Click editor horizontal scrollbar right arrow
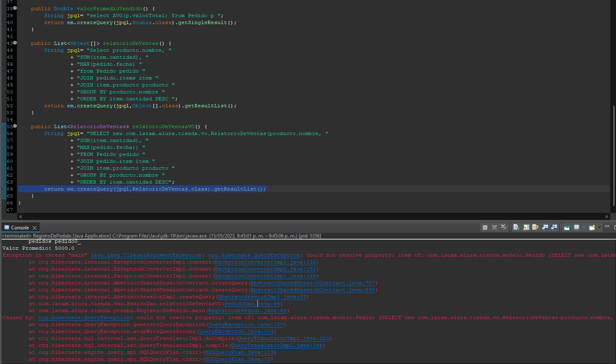Screen dimensions: 616x364 click(x=607, y=217)
